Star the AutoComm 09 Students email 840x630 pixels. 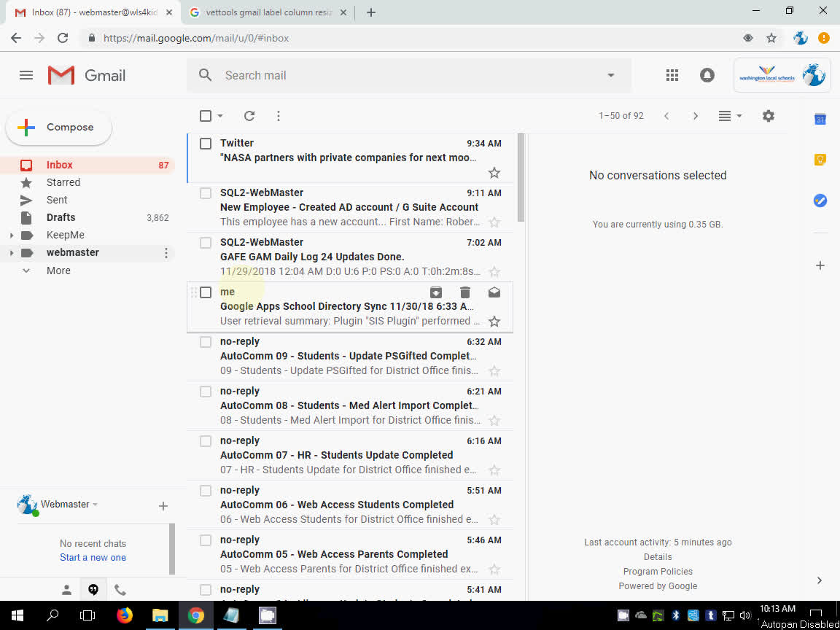click(x=494, y=370)
